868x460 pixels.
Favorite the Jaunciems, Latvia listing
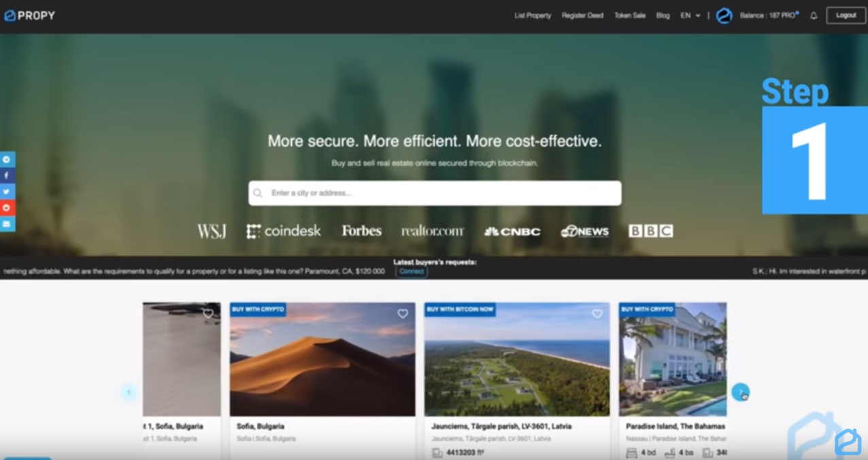point(597,314)
